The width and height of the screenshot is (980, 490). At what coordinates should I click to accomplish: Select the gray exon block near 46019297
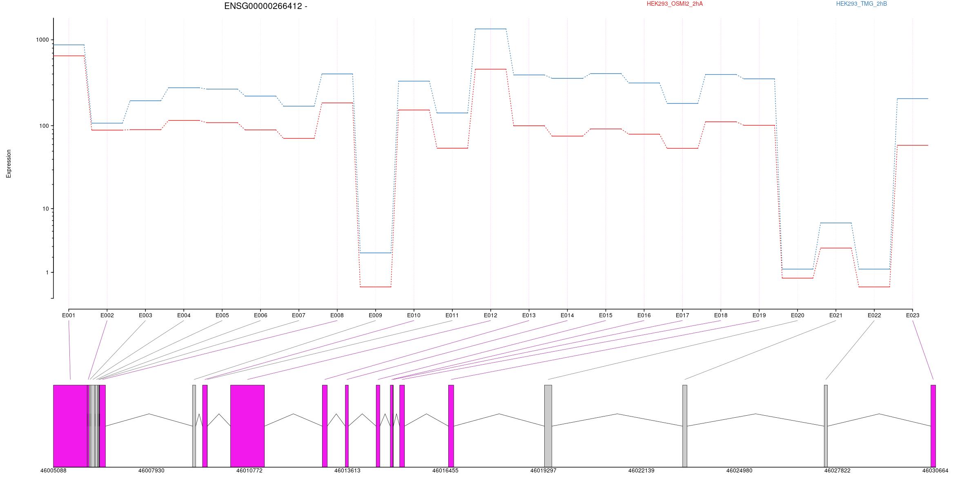tap(548, 426)
